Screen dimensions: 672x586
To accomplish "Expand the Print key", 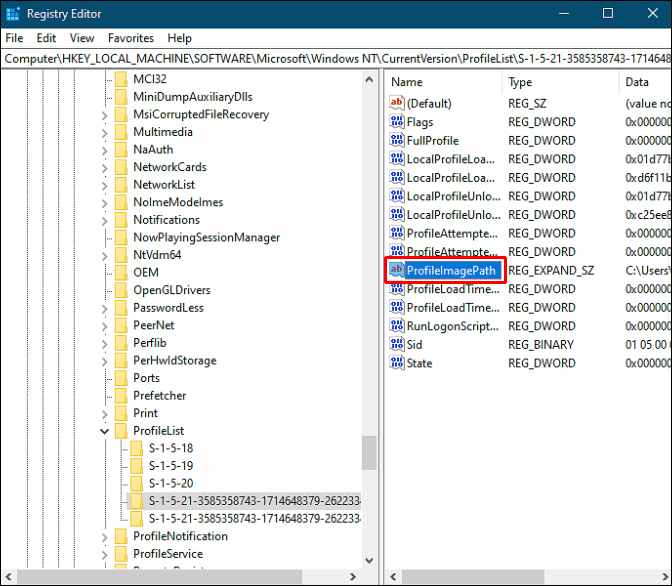I will [x=105, y=414].
